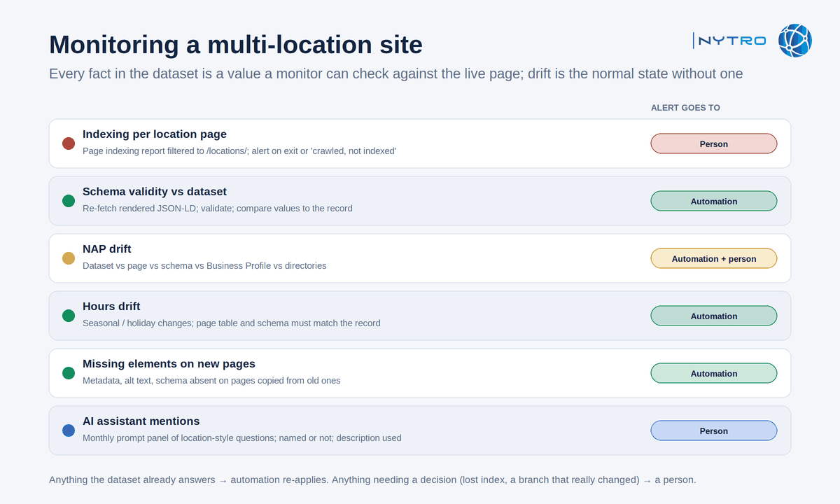Viewport: 840px width, 504px height.
Task: Select the 'Schema validity vs dataset' heading
Action: 155,192
